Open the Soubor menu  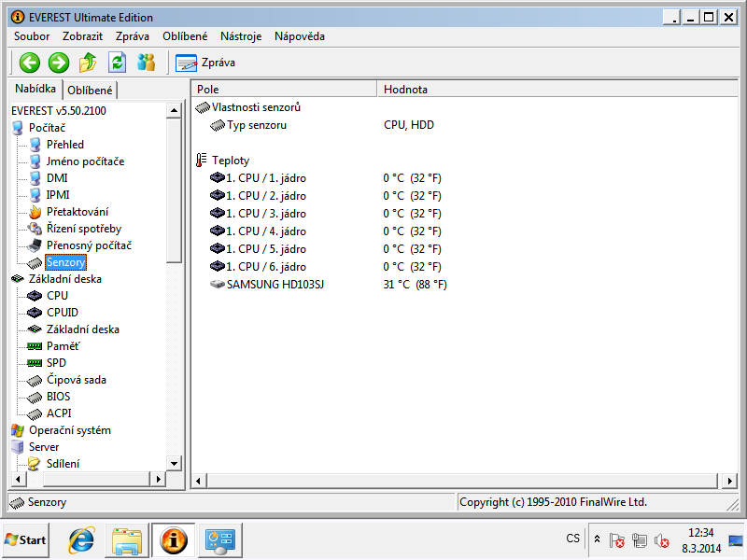(32, 36)
